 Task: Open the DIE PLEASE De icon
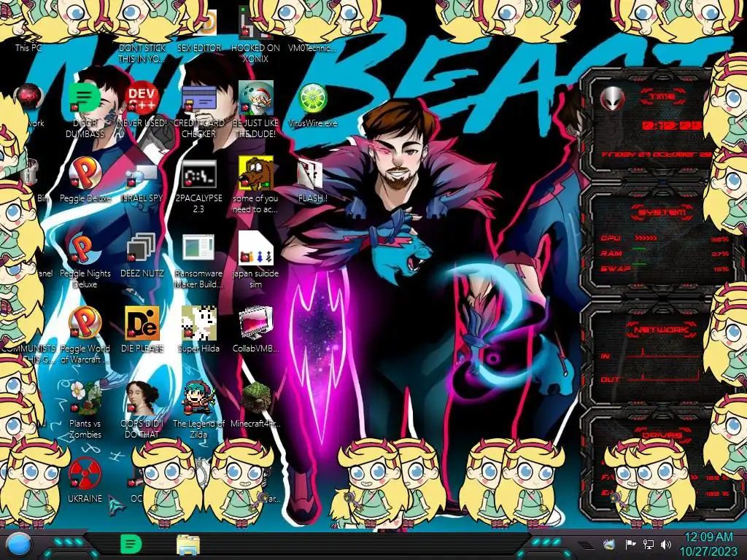[x=142, y=324]
